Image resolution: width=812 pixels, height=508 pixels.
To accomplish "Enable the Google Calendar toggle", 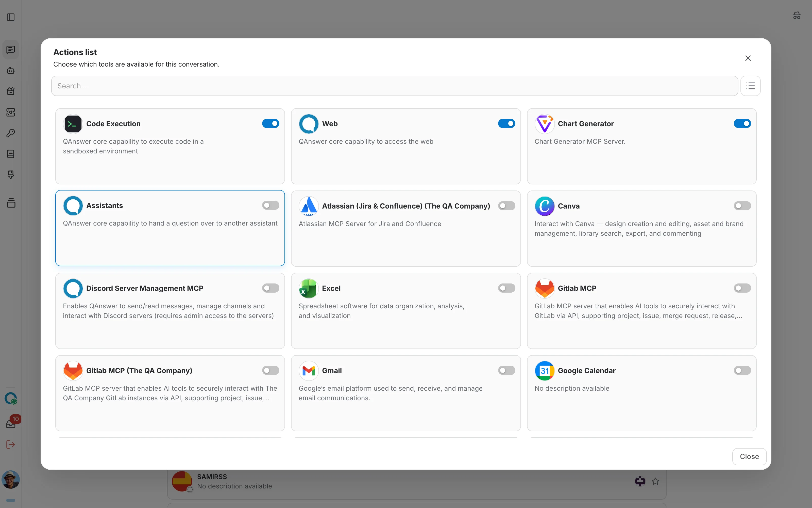I will click(742, 371).
